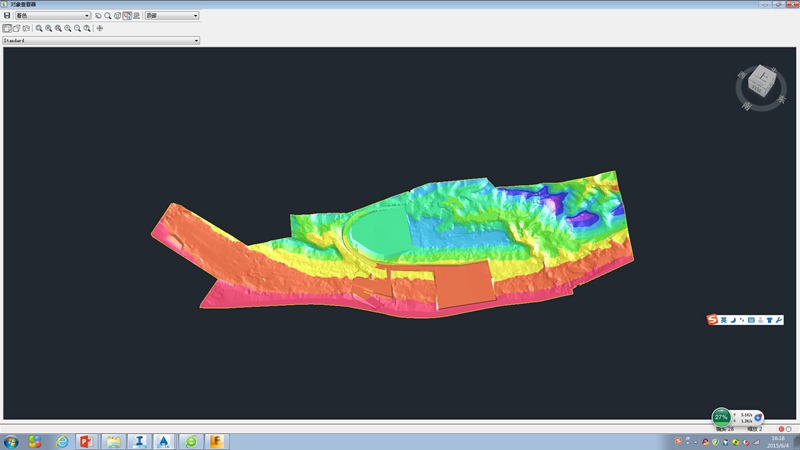
Task: Click the save icon in the toolbar
Action: coord(7,16)
